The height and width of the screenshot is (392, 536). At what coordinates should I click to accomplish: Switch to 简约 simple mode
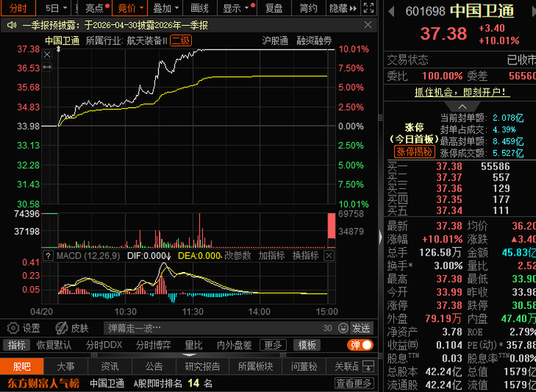[x=309, y=8]
